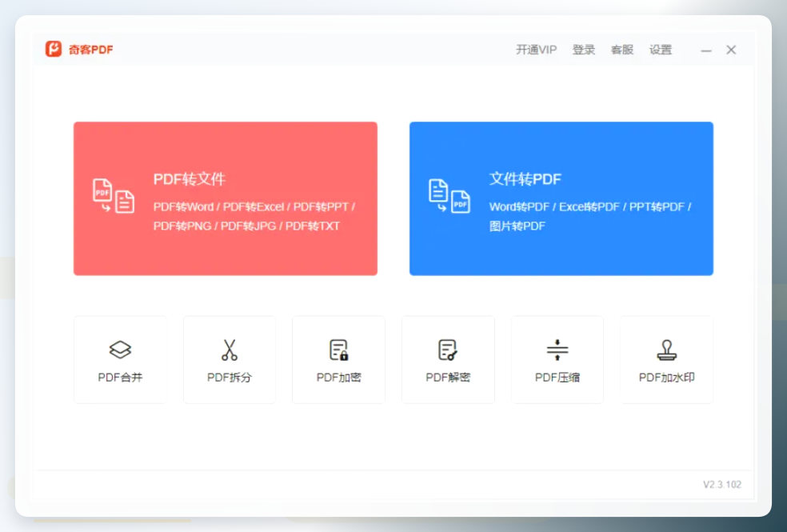Click the 奇客PDF app title text
787x532 pixels.
(91, 50)
